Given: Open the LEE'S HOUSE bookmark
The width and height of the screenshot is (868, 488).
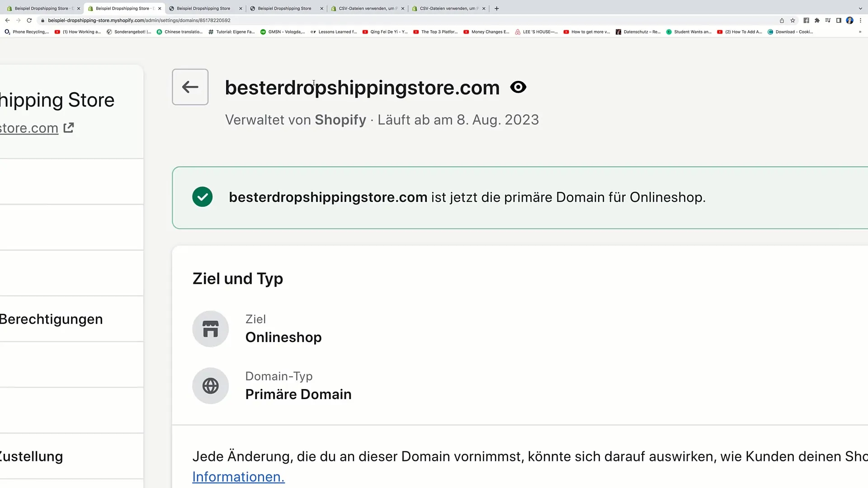Looking at the screenshot, I should click(x=536, y=32).
